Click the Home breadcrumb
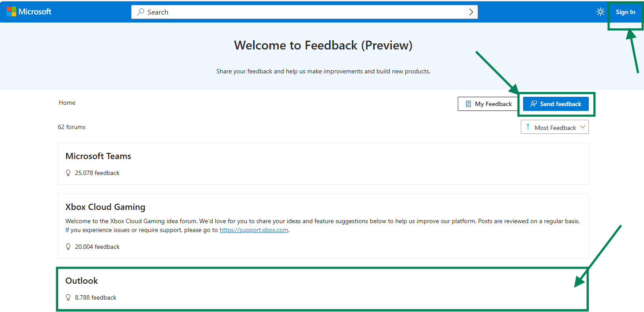This screenshot has height=312, width=644. [x=67, y=103]
